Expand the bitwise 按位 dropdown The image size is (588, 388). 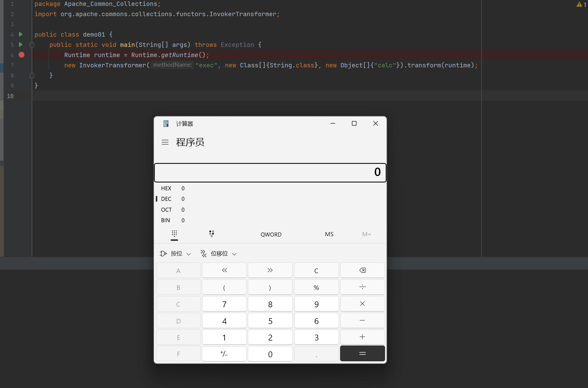click(176, 254)
